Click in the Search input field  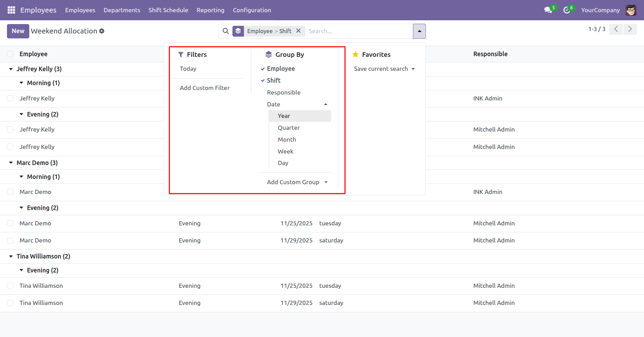pyautogui.click(x=359, y=31)
